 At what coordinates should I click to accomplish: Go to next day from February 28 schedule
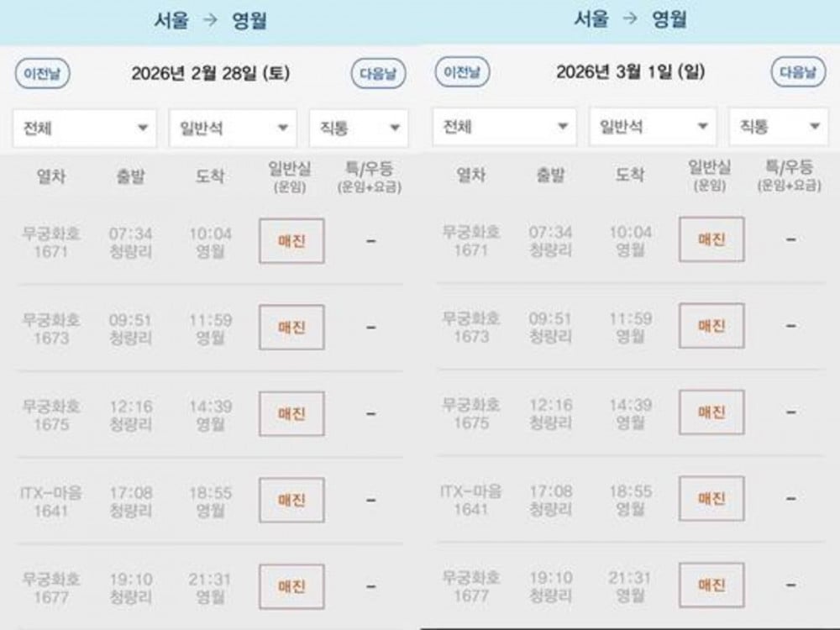[x=378, y=74]
